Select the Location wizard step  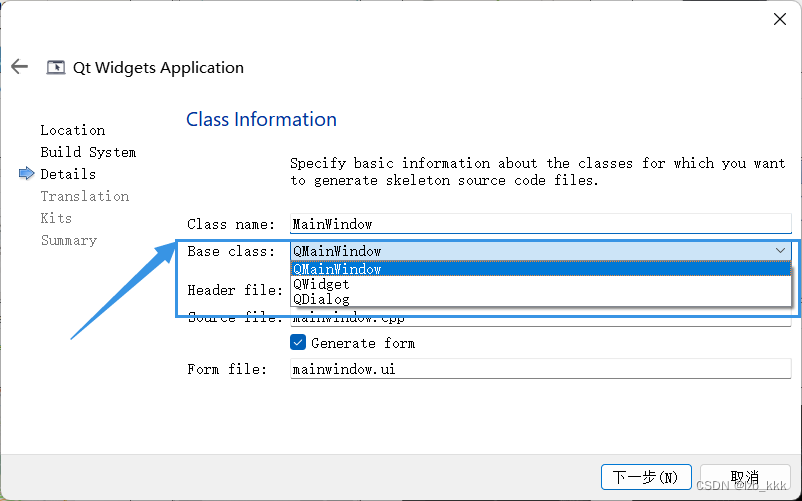73,130
